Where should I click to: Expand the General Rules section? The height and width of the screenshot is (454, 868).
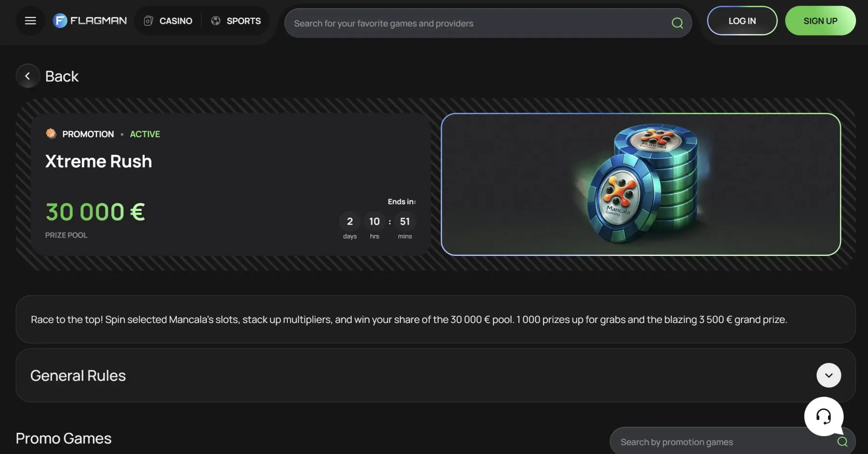828,375
